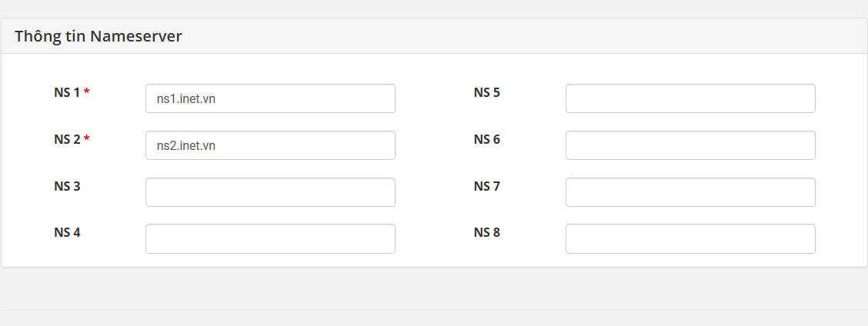Click on the "NS 8" label
This screenshot has height=326, width=868.
pyautogui.click(x=486, y=232)
